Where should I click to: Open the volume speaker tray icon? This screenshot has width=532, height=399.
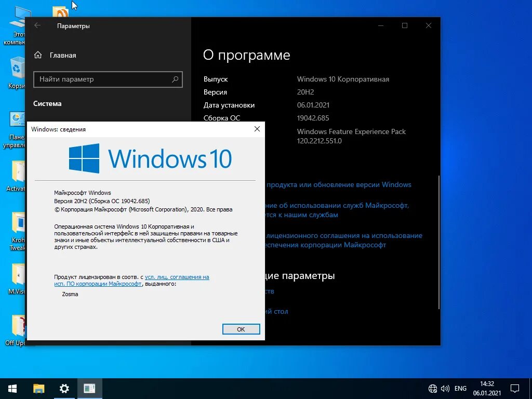[445, 389]
